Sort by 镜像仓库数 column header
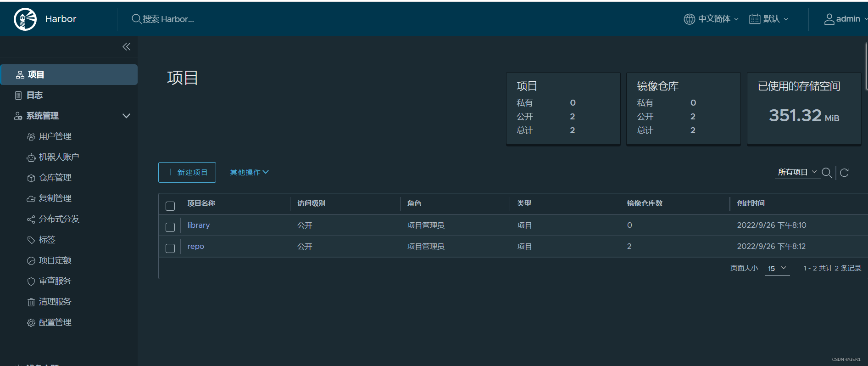 [x=645, y=203]
